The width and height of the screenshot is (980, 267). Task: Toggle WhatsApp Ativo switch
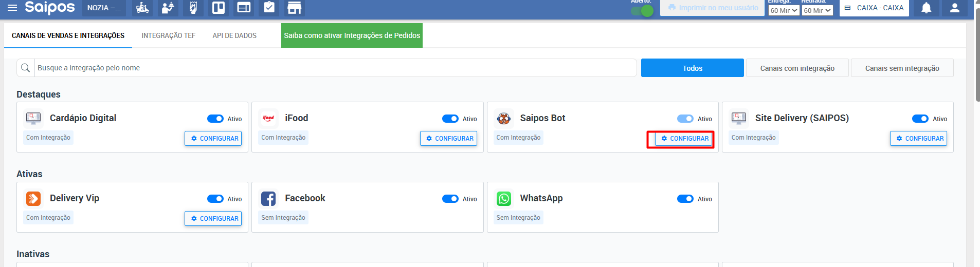click(x=685, y=199)
